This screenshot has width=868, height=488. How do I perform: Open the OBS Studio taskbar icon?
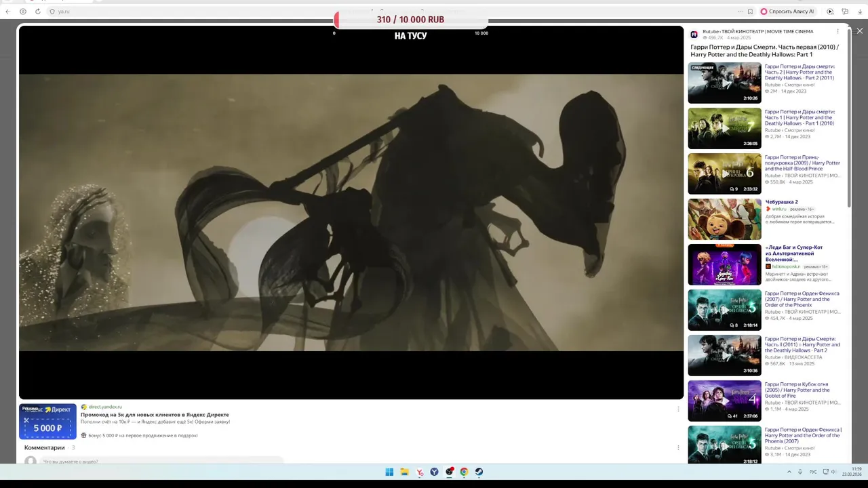click(449, 472)
